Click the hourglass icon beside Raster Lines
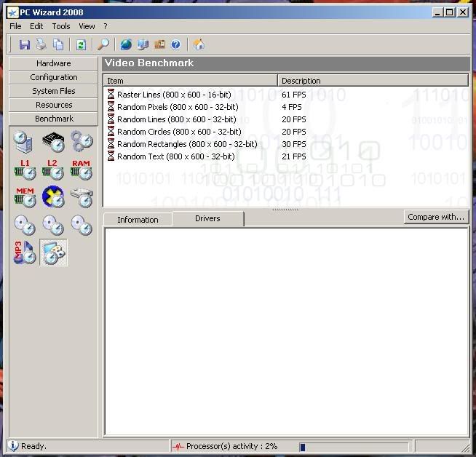Screen dimensions: 476x457 point(111,95)
